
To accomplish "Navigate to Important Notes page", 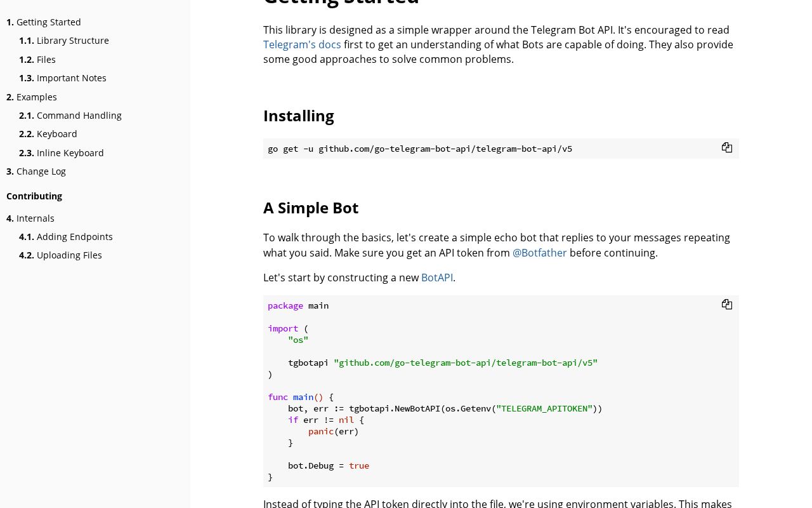I will point(63,78).
